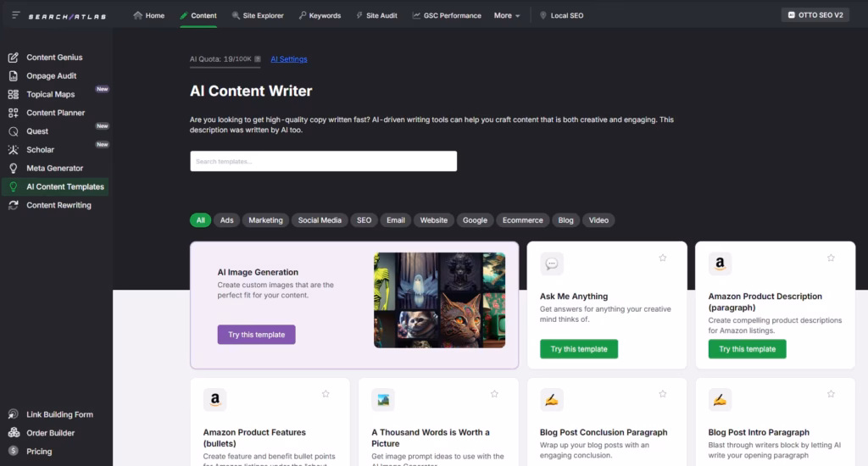Filter templates by Social Media category
The height and width of the screenshot is (466, 868).
point(320,220)
